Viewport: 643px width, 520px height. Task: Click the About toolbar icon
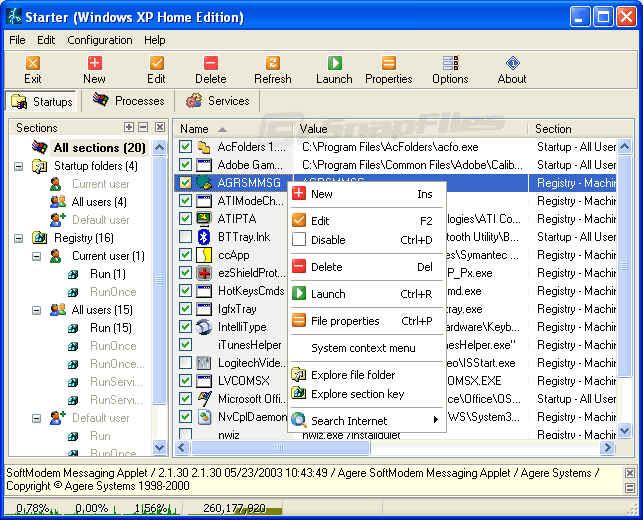pos(512,69)
